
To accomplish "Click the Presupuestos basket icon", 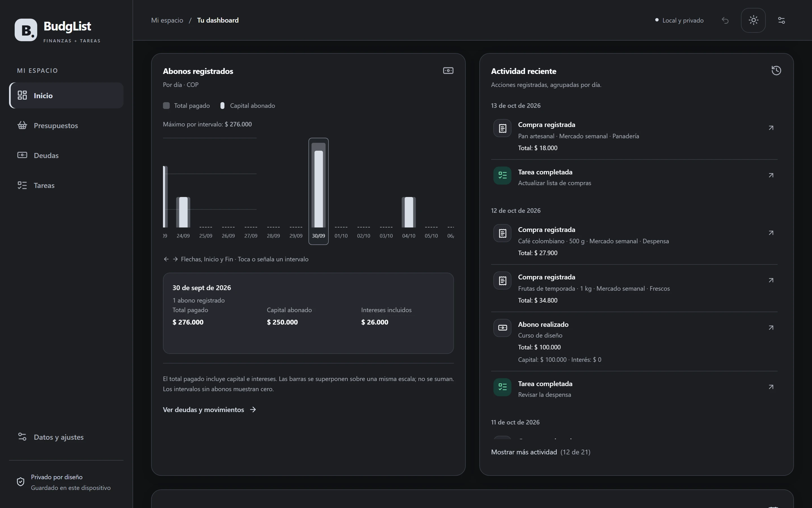I will tap(22, 125).
